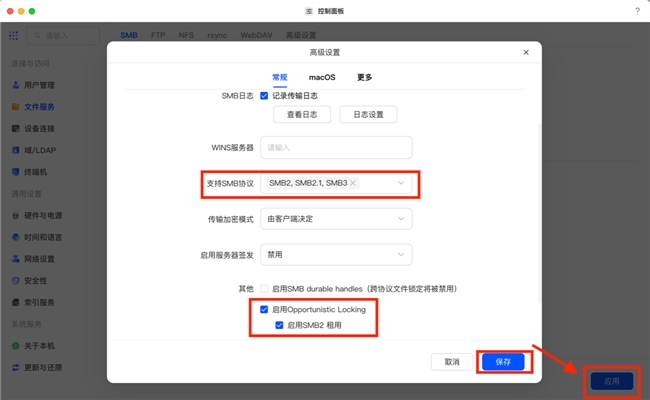
Task: Click the dialog vertical scrollbar
Action: tap(539, 213)
